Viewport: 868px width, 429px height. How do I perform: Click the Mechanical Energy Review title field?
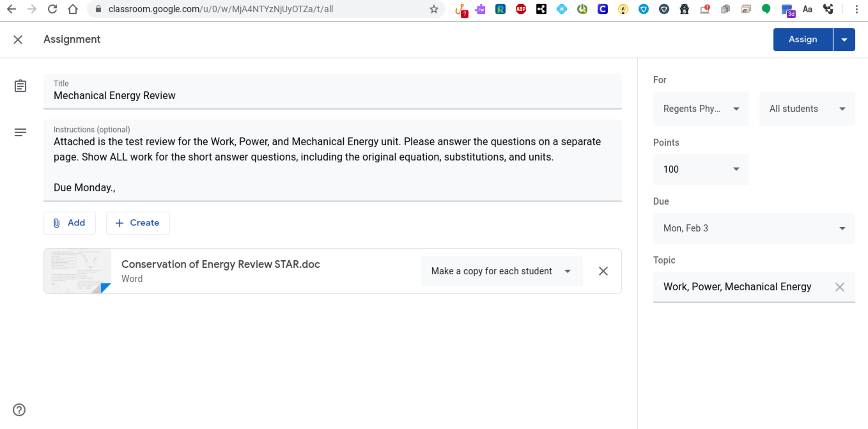[x=332, y=96]
